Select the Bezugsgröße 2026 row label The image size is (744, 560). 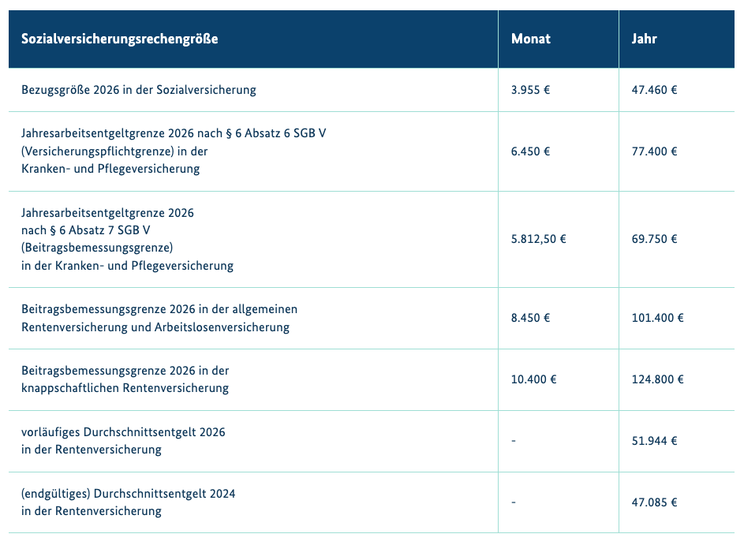139,90
